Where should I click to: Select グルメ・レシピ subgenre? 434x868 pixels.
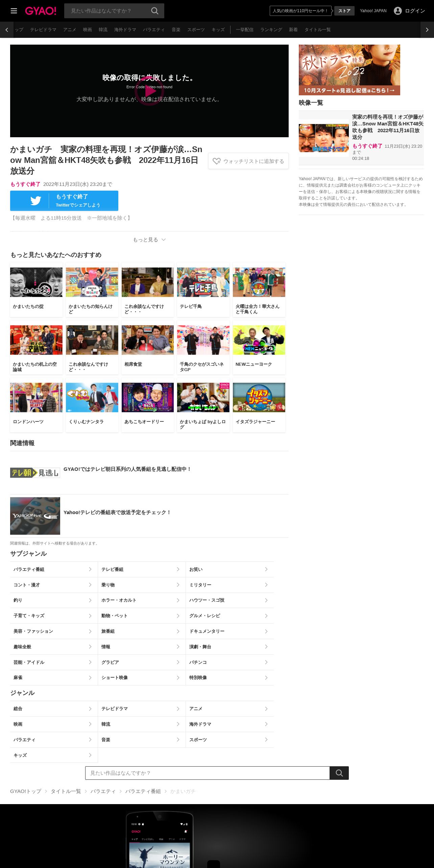click(230, 616)
